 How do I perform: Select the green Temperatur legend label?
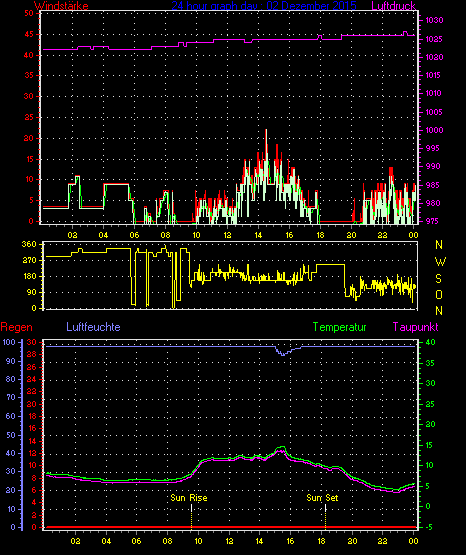pos(340,327)
